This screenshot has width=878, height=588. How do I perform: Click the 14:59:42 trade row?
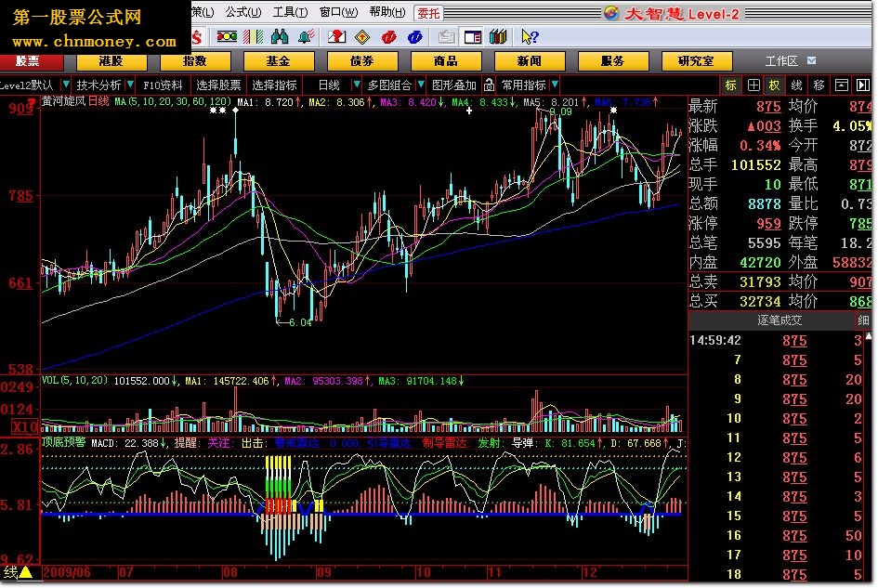pos(780,340)
